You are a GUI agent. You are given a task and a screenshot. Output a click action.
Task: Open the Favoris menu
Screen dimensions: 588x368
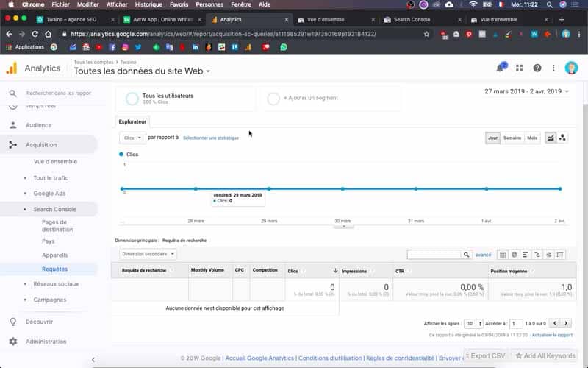[x=179, y=4]
